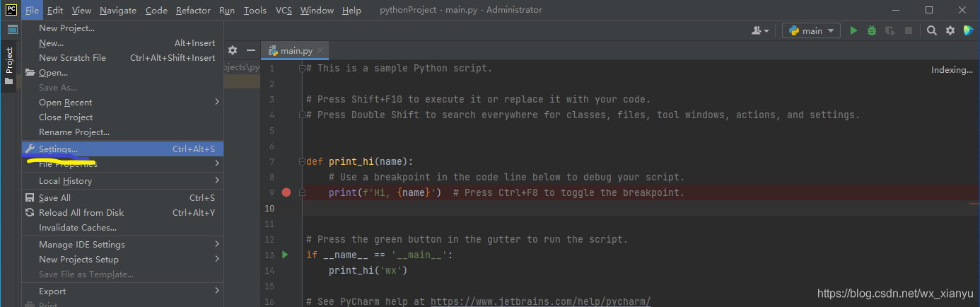Run the main configuration with green play button
Image resolution: width=980 pixels, height=307 pixels.
(853, 30)
